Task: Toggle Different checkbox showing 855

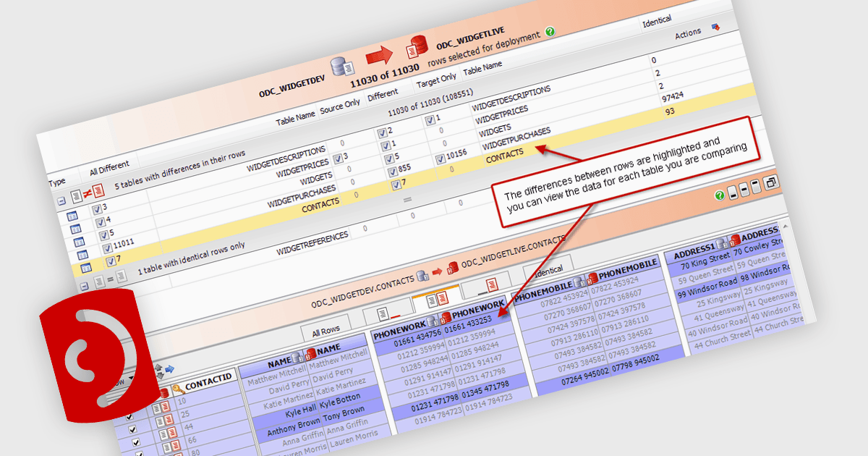Action: (x=391, y=171)
